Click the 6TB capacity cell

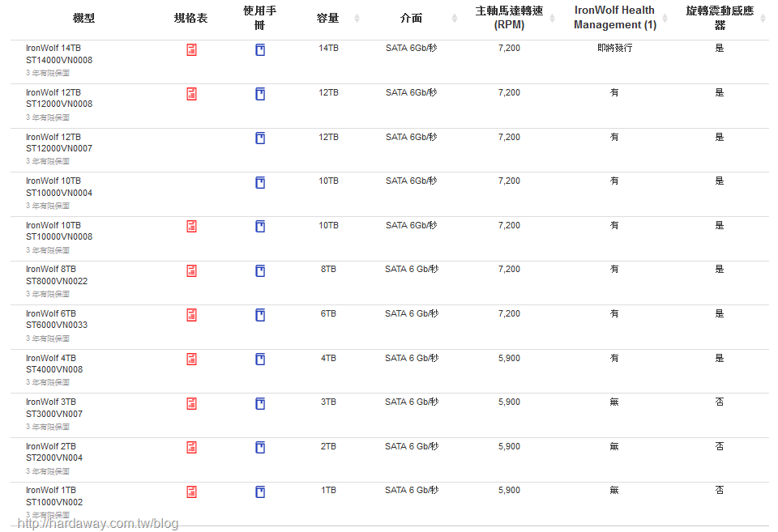(x=328, y=314)
